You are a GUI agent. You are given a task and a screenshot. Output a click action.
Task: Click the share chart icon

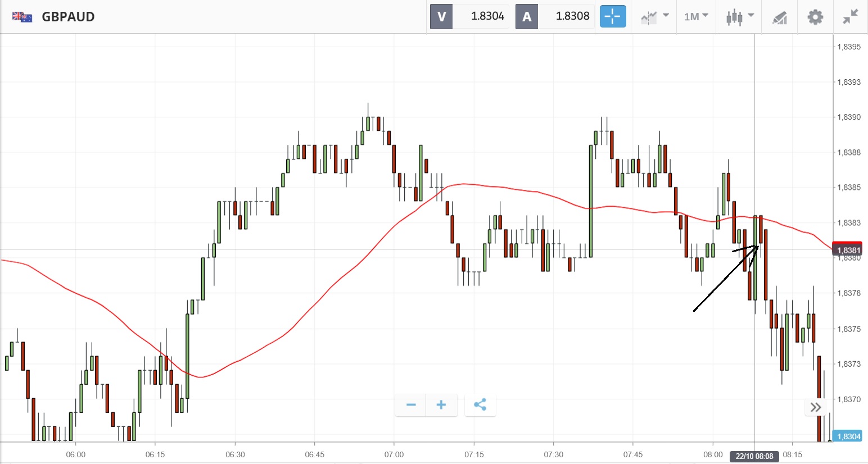(480, 404)
